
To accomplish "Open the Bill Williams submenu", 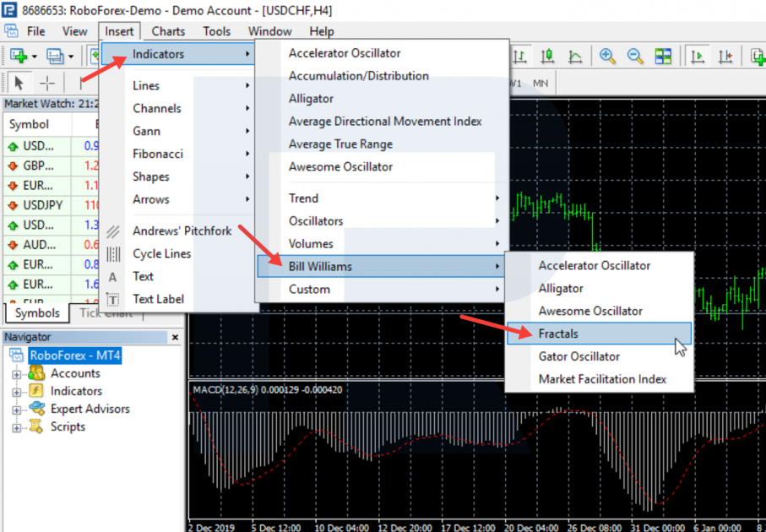I will (x=383, y=267).
